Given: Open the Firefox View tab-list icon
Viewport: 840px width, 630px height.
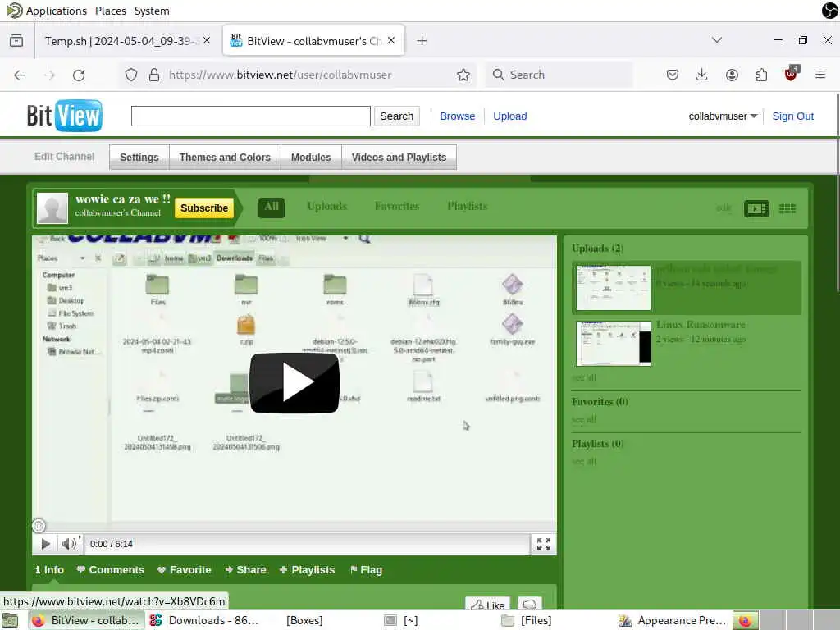Looking at the screenshot, I should click(16, 41).
